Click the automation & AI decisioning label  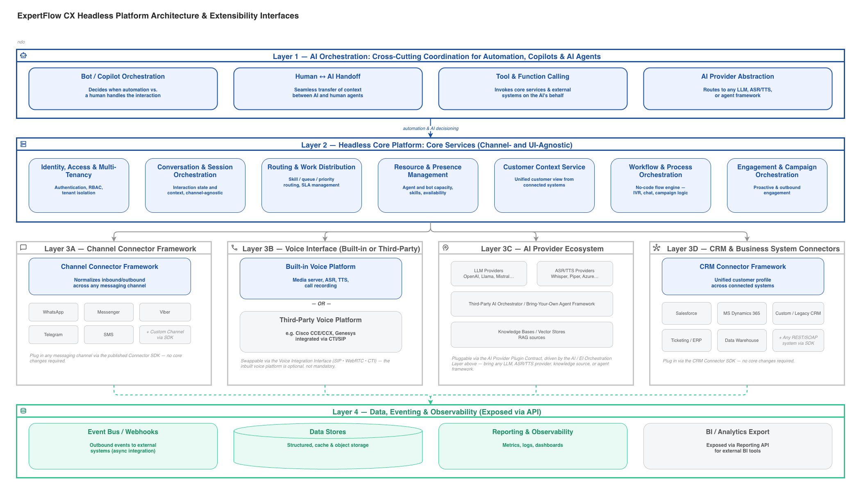pos(430,128)
